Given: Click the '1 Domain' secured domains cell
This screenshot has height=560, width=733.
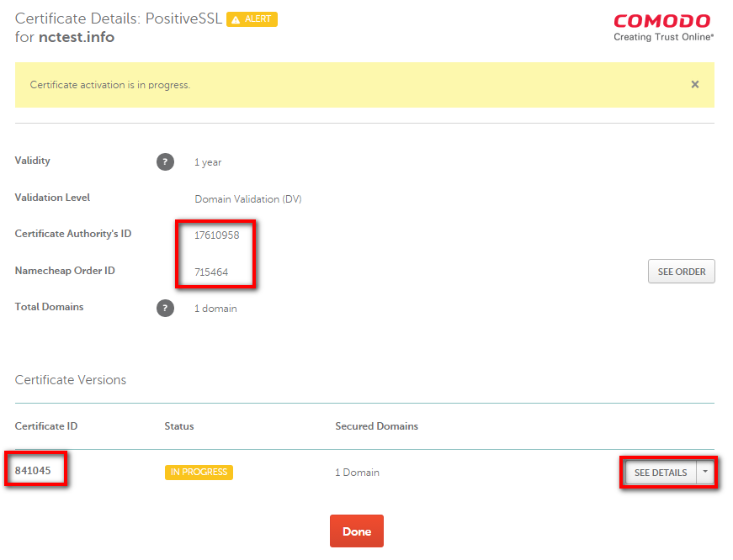Looking at the screenshot, I should pos(357,473).
